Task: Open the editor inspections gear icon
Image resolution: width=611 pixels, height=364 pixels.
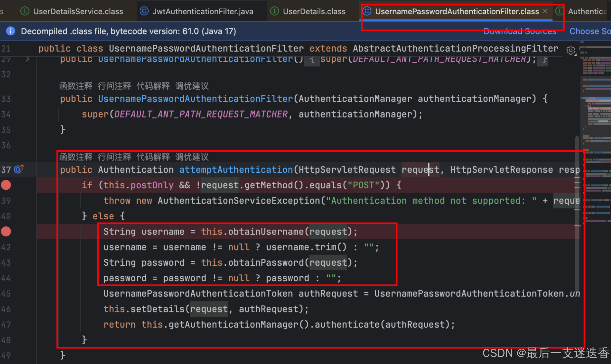Action: (571, 50)
